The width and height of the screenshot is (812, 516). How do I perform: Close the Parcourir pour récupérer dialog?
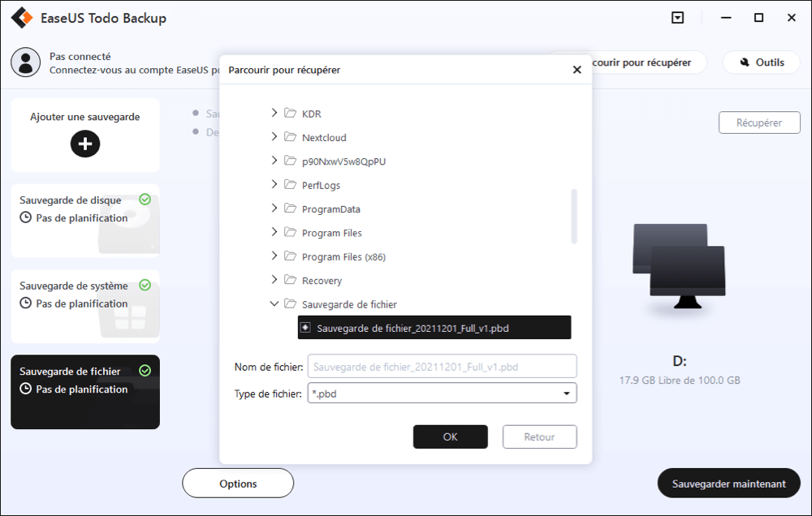(x=577, y=69)
